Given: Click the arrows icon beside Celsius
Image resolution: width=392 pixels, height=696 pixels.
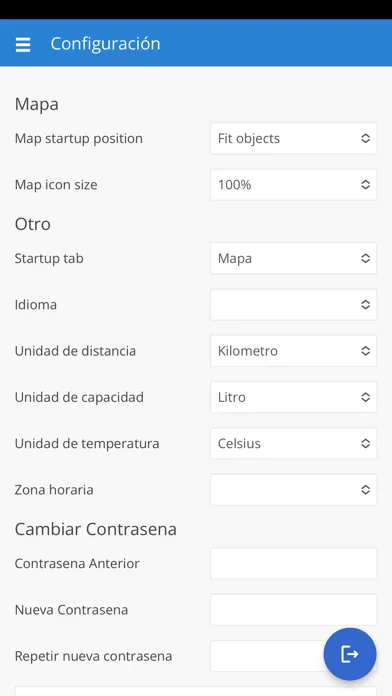Looking at the screenshot, I should click(x=365, y=443).
